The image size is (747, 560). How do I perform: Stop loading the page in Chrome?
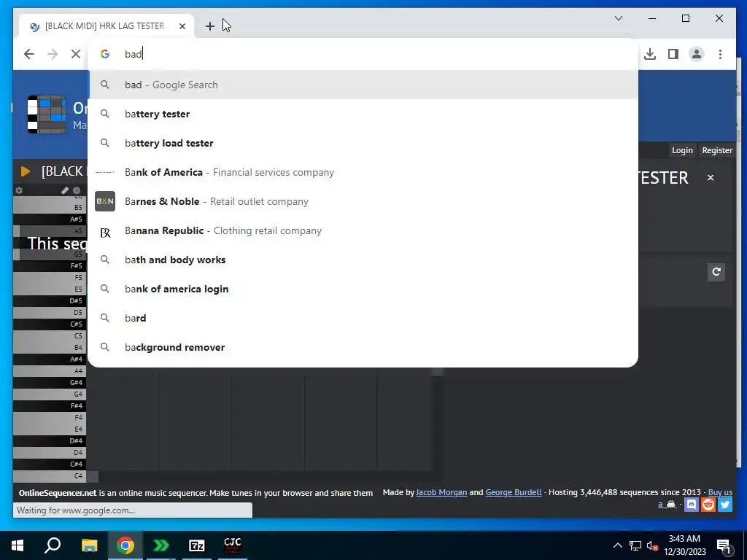76,54
